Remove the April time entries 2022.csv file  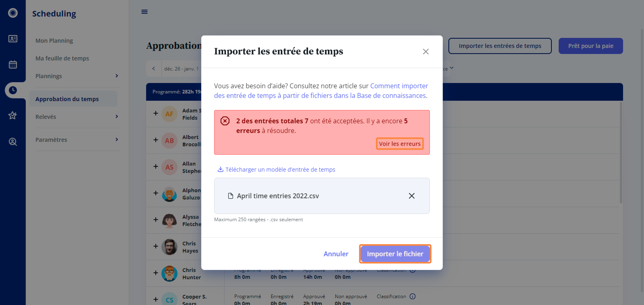coord(412,196)
